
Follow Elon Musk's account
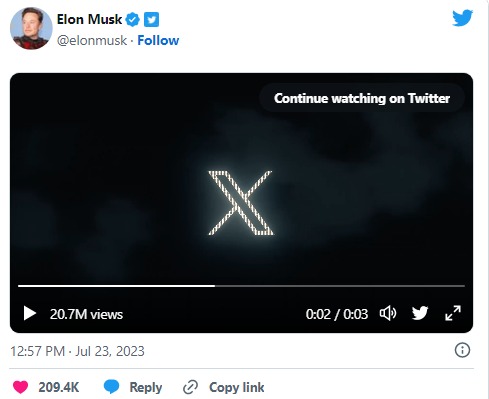click(x=158, y=40)
